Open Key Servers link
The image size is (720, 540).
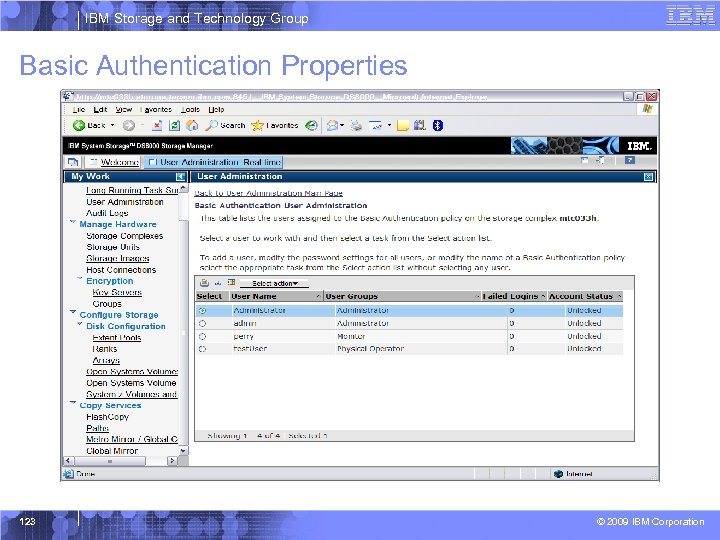tap(117, 292)
